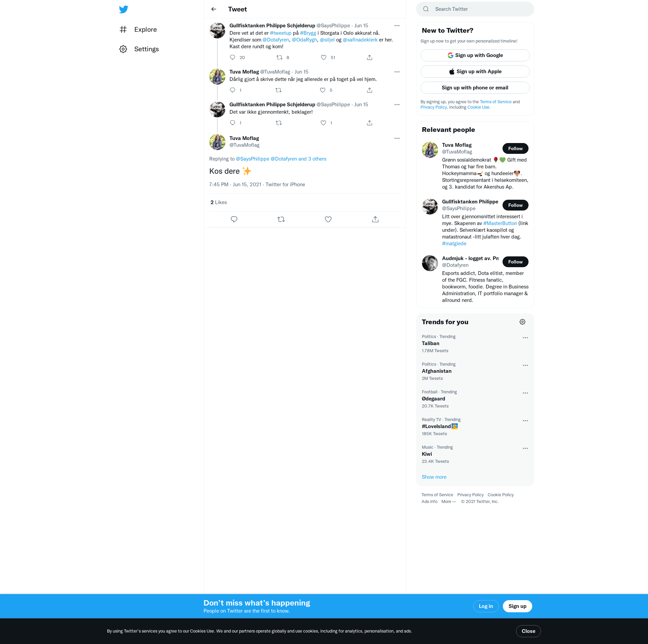Share Tuva's 'Dårlig gjort' tweet

[370, 90]
